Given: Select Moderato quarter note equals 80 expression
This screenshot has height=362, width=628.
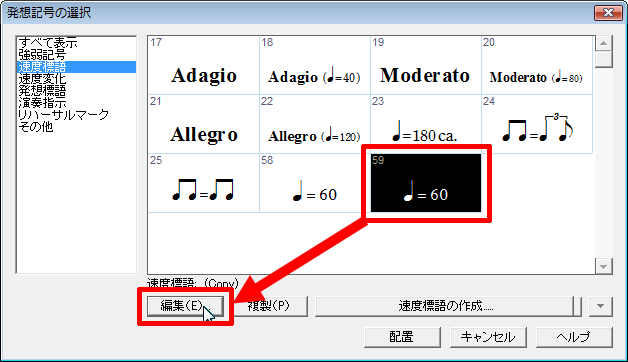Looking at the screenshot, I should 537,66.
